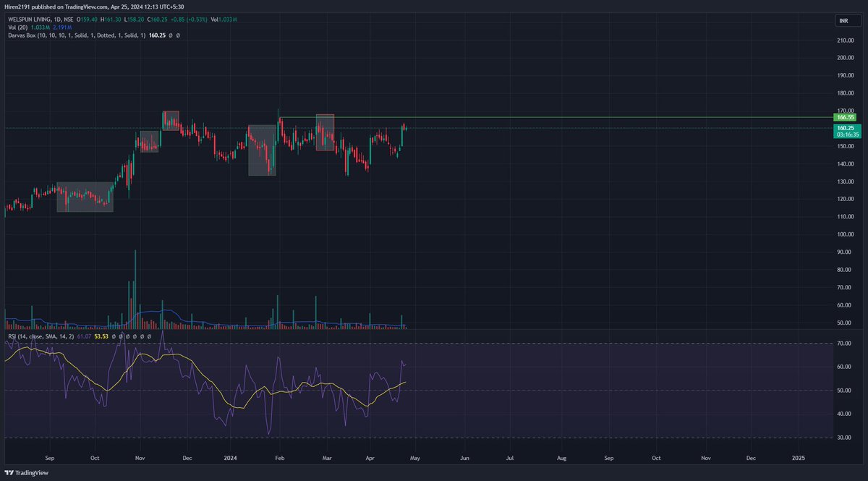The width and height of the screenshot is (868, 481).
Task: Click the RSI value 53.53 in yellow
Action: click(x=101, y=336)
